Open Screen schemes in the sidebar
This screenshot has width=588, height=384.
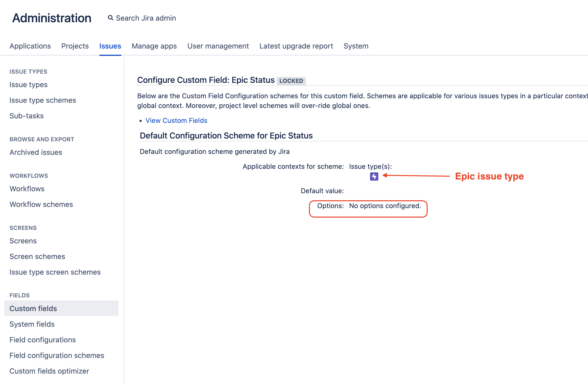(x=37, y=256)
